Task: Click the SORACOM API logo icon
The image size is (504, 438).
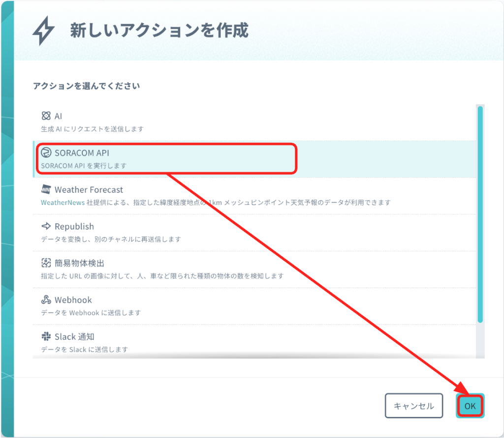Action: click(46, 153)
